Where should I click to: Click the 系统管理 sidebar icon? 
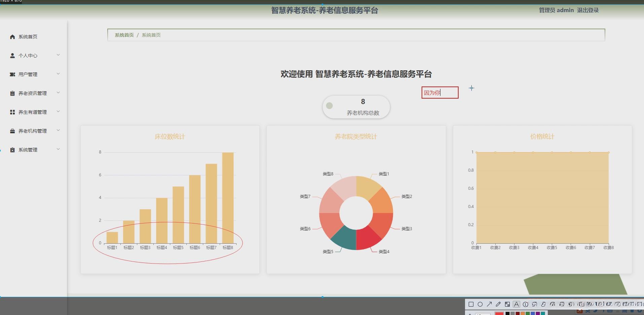[x=12, y=150]
